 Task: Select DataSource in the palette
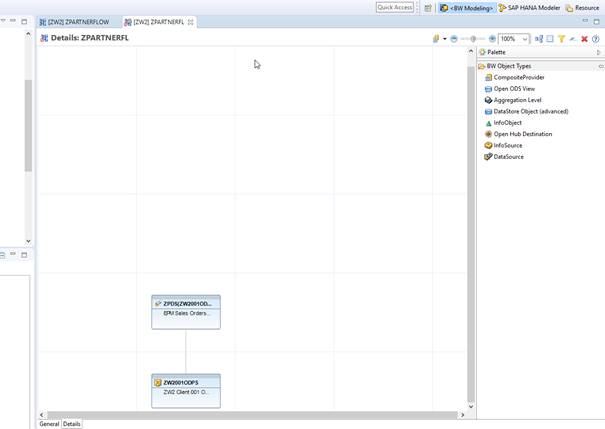[504, 157]
